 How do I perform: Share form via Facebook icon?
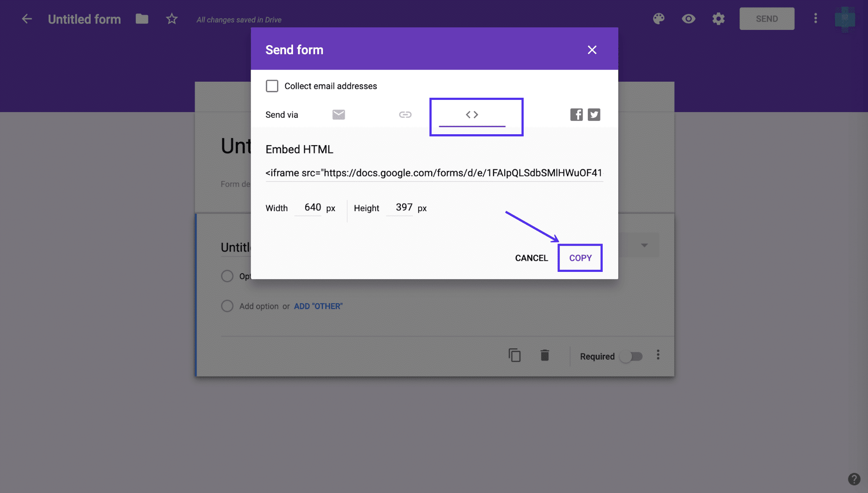pyautogui.click(x=577, y=115)
